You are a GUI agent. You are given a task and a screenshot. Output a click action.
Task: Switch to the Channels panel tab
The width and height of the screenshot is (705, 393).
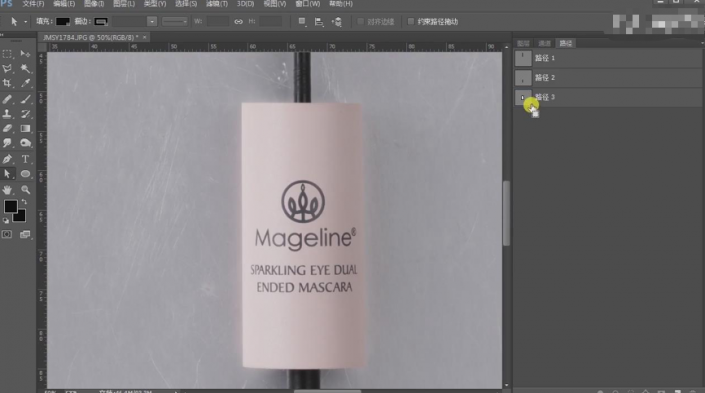544,43
